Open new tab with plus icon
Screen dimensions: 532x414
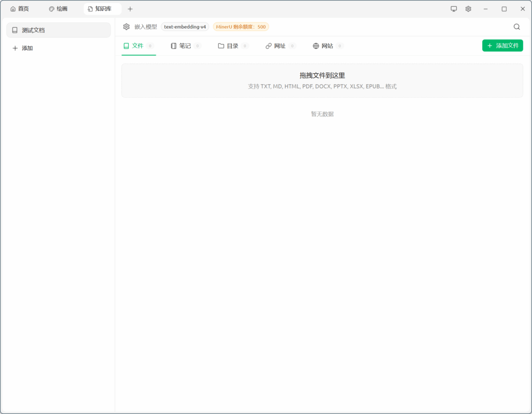coord(130,9)
